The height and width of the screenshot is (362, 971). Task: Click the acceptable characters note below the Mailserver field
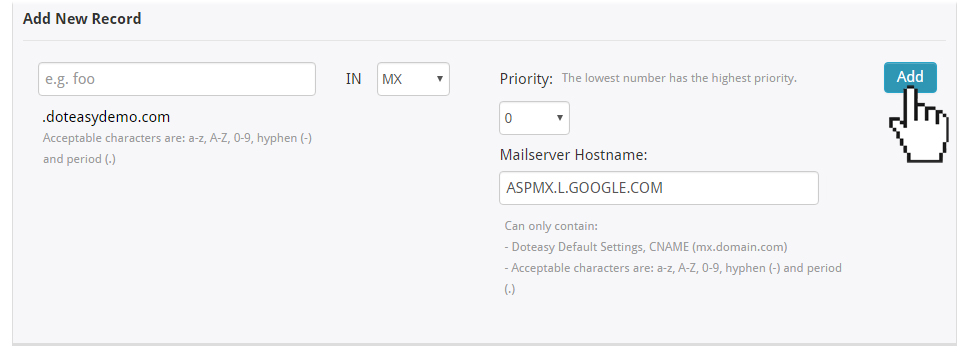pos(673,278)
